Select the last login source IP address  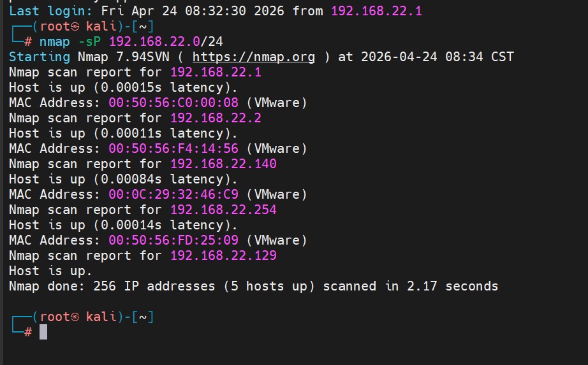click(x=376, y=11)
